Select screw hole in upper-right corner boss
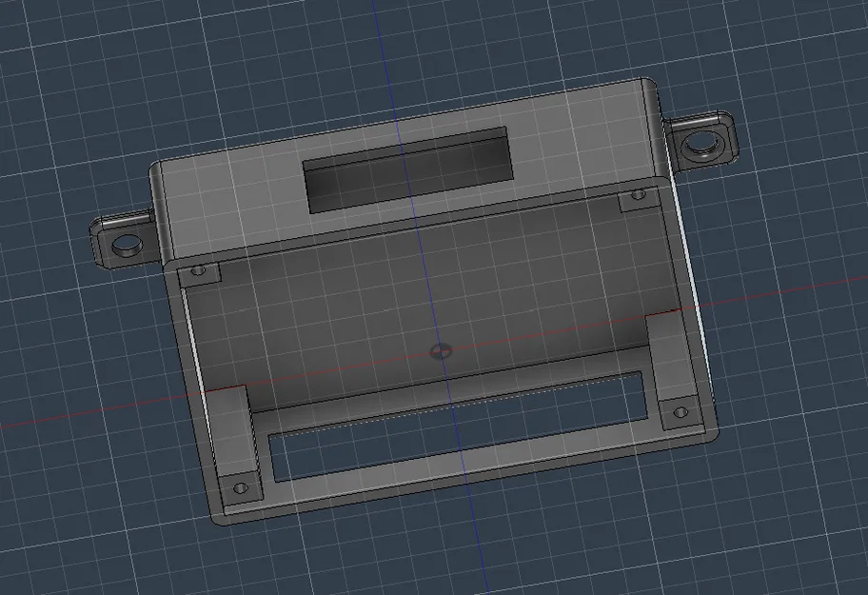This screenshot has height=595, width=868. (x=639, y=194)
